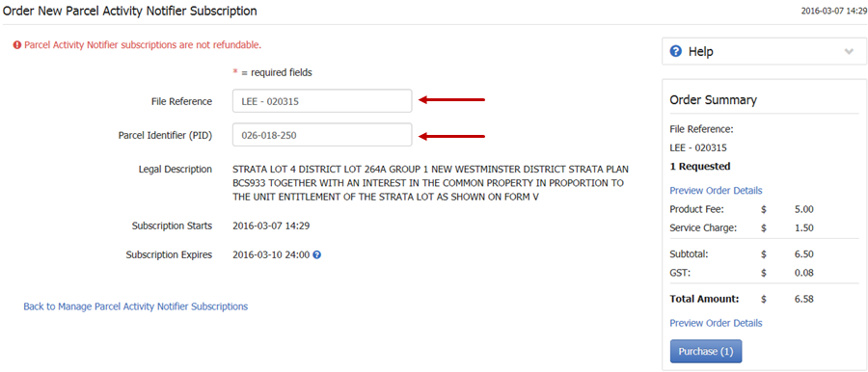
Task: Click the 1 Requested label
Action: [x=700, y=166]
